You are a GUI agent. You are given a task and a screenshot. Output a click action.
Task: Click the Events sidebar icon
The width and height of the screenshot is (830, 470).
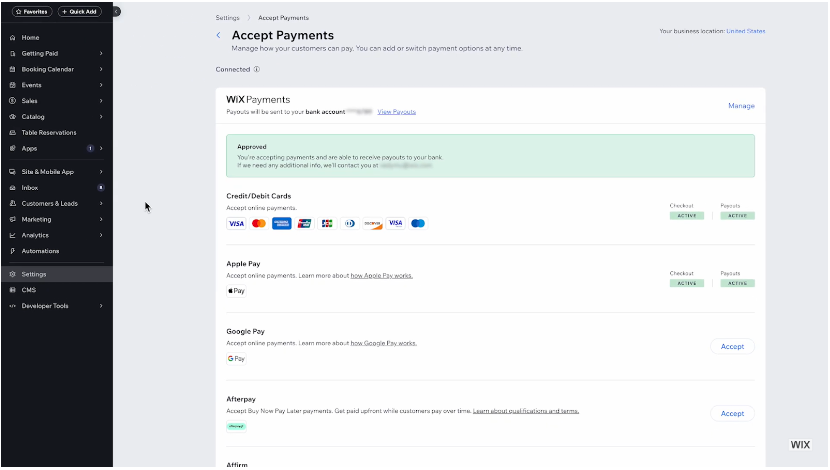[x=13, y=85]
